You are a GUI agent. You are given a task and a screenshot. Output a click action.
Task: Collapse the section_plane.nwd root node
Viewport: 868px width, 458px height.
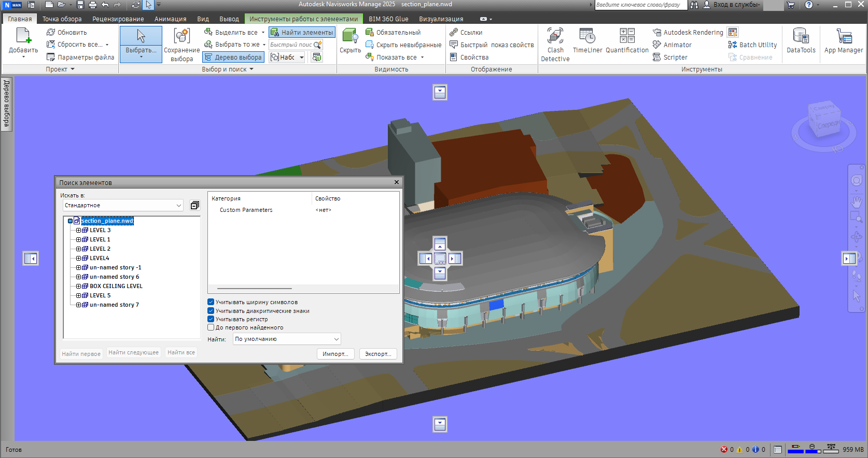pyautogui.click(x=70, y=221)
